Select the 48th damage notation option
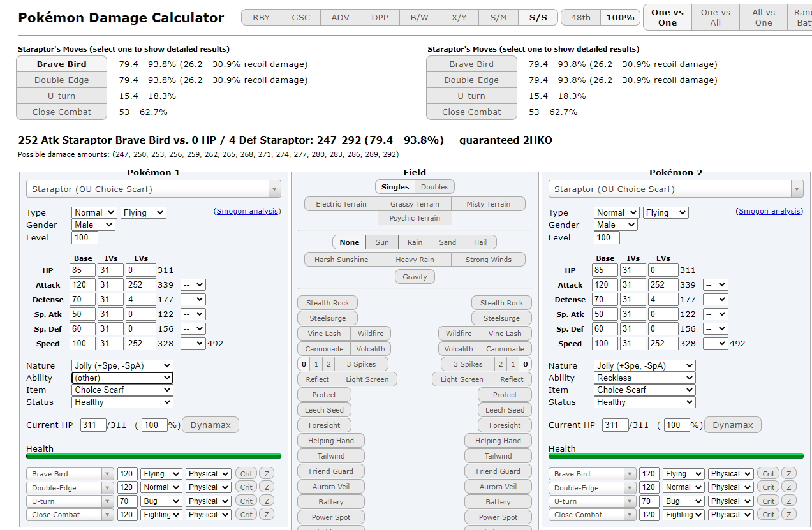The image size is (812, 530). tap(581, 17)
